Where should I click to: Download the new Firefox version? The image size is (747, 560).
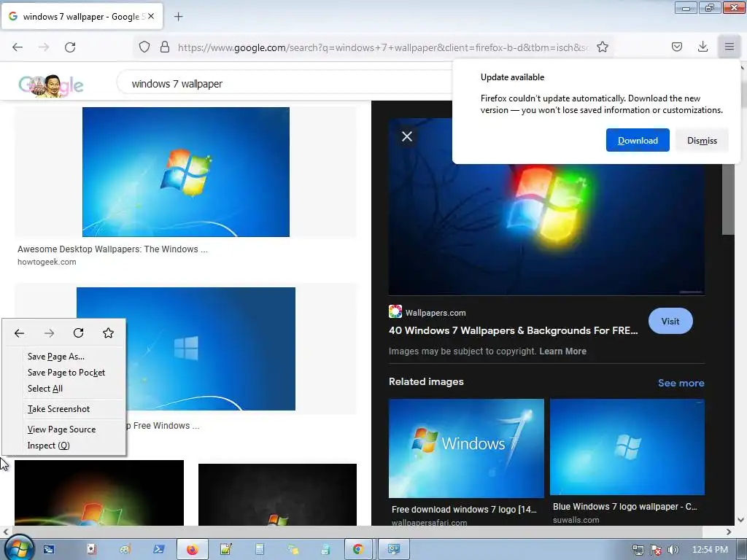(x=638, y=140)
